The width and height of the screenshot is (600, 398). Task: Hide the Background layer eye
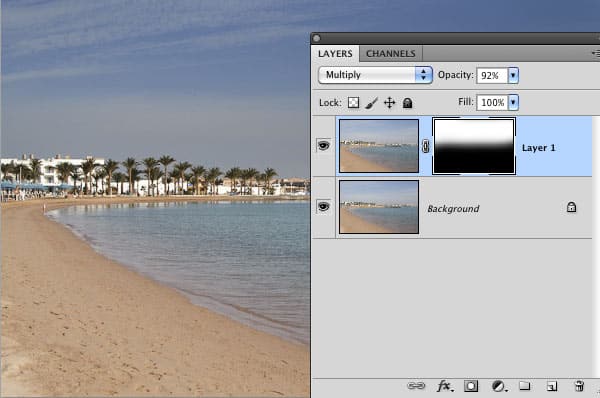323,207
